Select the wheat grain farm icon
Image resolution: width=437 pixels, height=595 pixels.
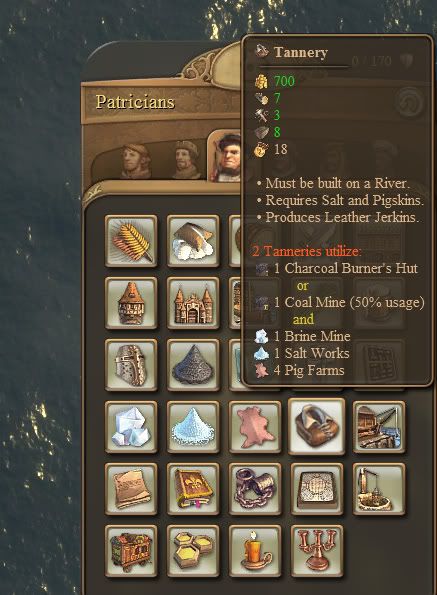[x=131, y=241]
